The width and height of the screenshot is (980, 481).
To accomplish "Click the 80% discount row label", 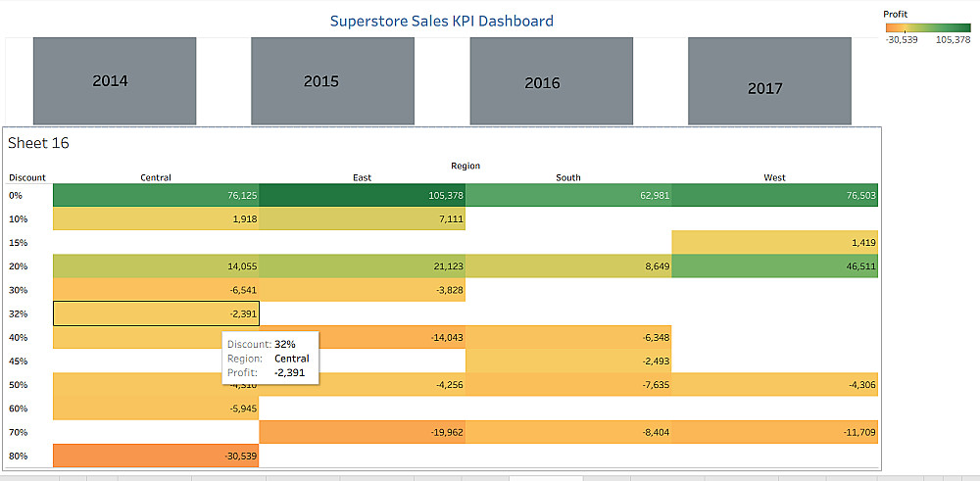I will coord(19,456).
